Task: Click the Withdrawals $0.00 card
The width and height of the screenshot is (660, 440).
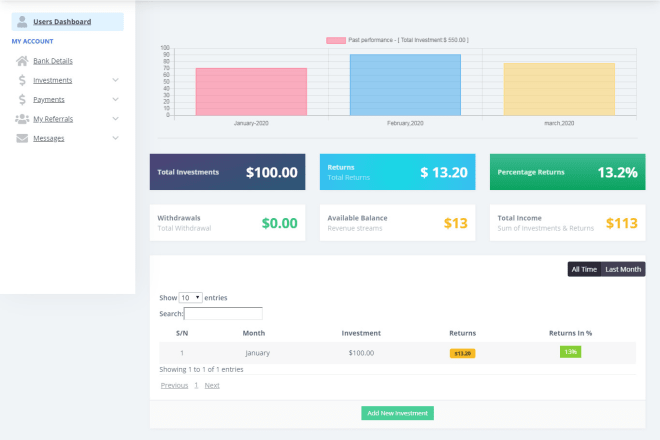Action: point(227,223)
